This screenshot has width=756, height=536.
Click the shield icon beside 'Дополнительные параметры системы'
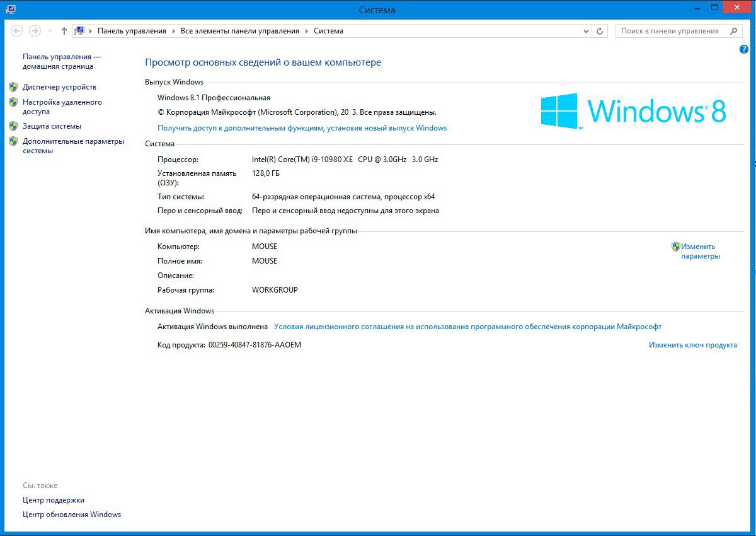point(13,141)
